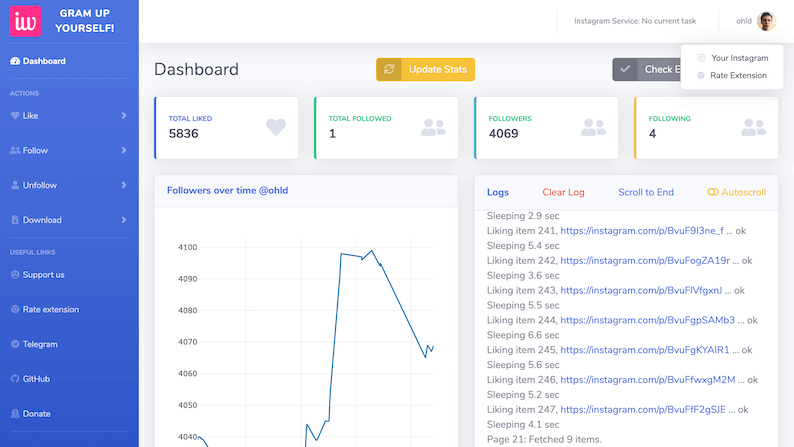Click the Logs tab label

(498, 192)
